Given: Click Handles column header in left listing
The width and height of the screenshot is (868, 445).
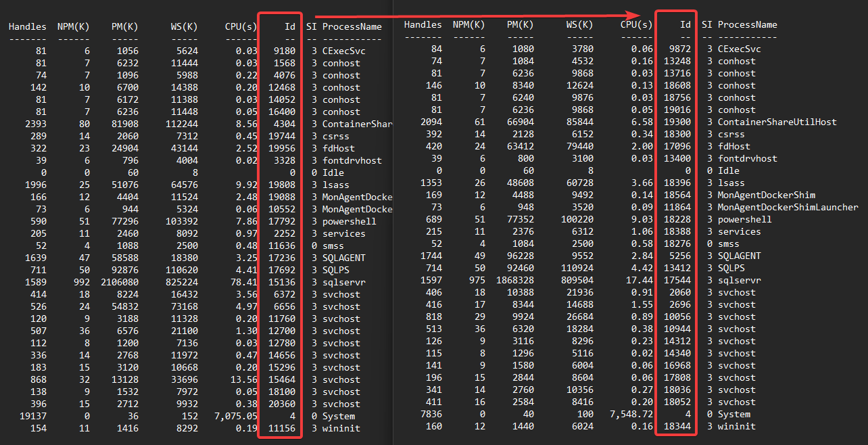Looking at the screenshot, I should click(28, 26).
